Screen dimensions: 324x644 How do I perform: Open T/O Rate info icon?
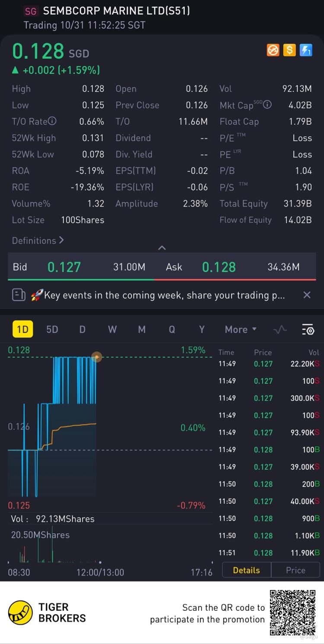52,121
